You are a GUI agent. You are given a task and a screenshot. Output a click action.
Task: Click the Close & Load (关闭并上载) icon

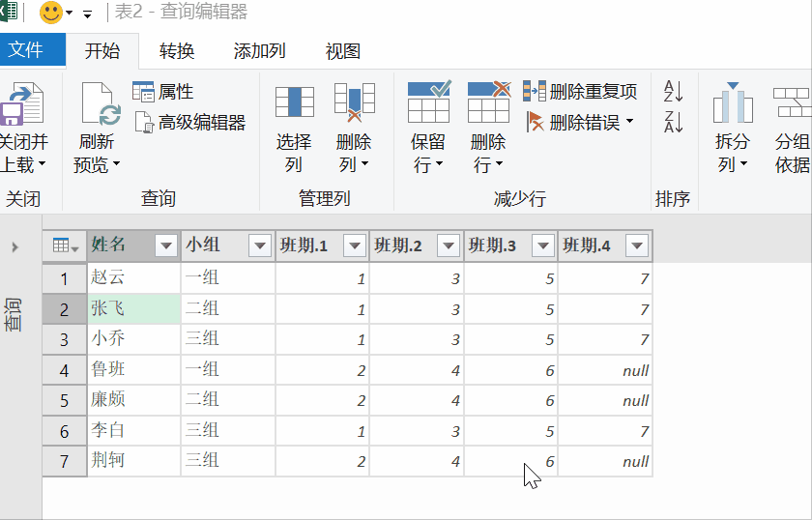pyautogui.click(x=21, y=103)
